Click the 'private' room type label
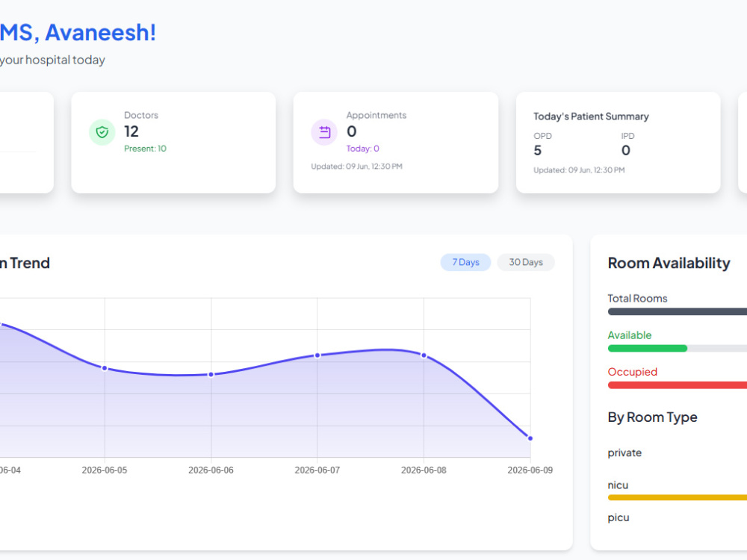The width and height of the screenshot is (747, 560). [624, 453]
